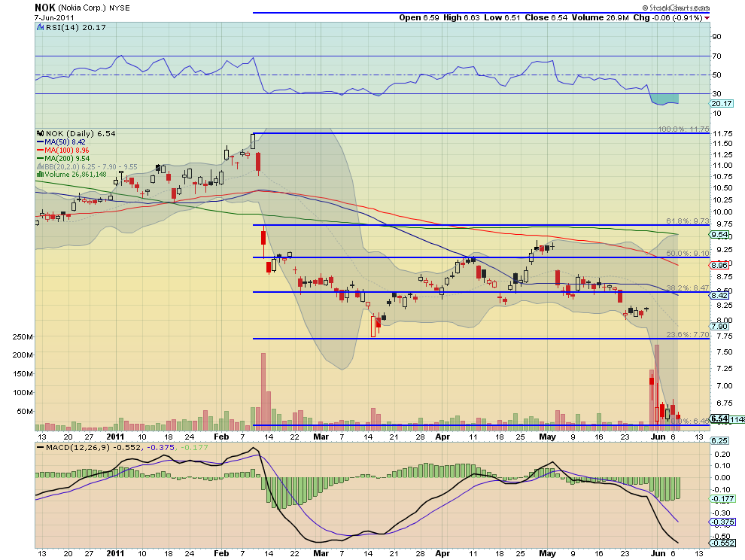This screenshot has width=745, height=560.
Task: Click the 250M volume axis label
Action: 23,337
